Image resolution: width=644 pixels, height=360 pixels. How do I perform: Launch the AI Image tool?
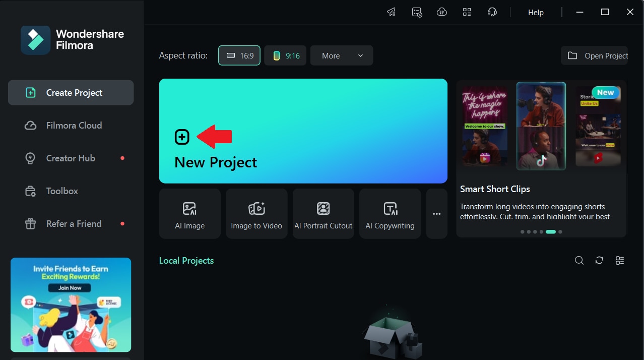190,214
